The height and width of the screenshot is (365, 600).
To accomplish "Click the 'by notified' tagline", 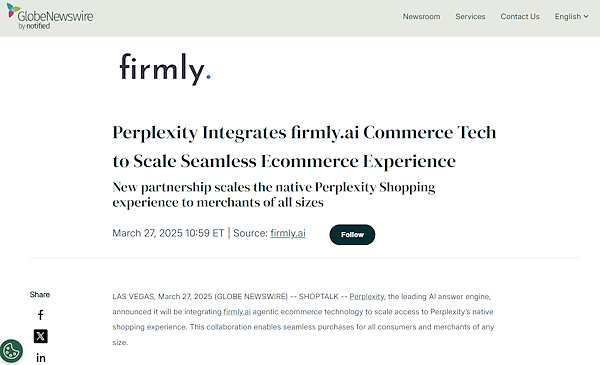I will pyautogui.click(x=34, y=26).
